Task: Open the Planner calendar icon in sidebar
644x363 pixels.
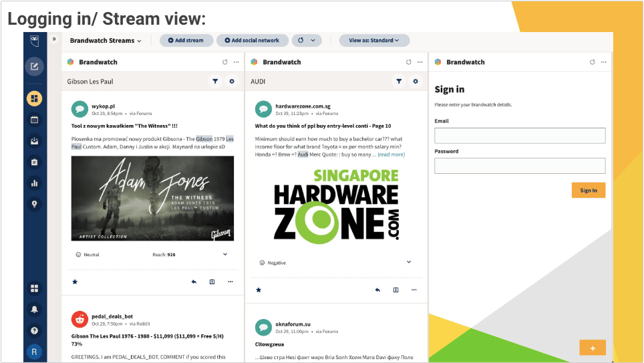Action: [x=35, y=120]
